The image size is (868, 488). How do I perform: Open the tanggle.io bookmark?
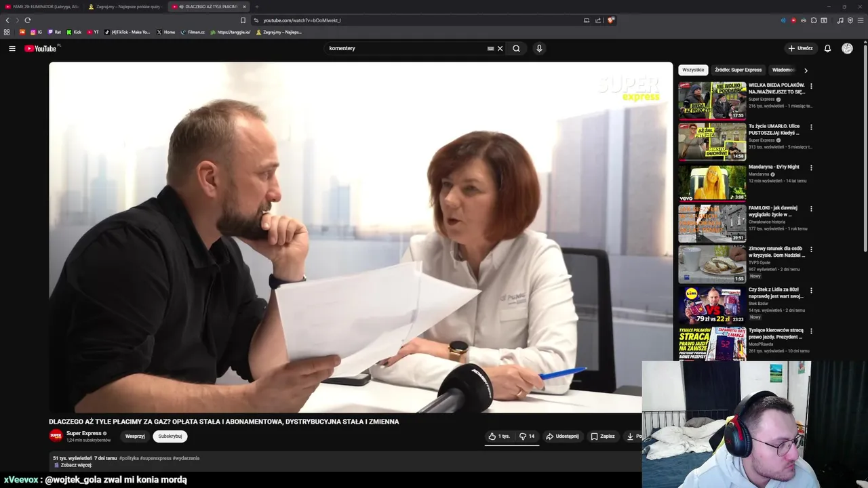click(x=231, y=32)
